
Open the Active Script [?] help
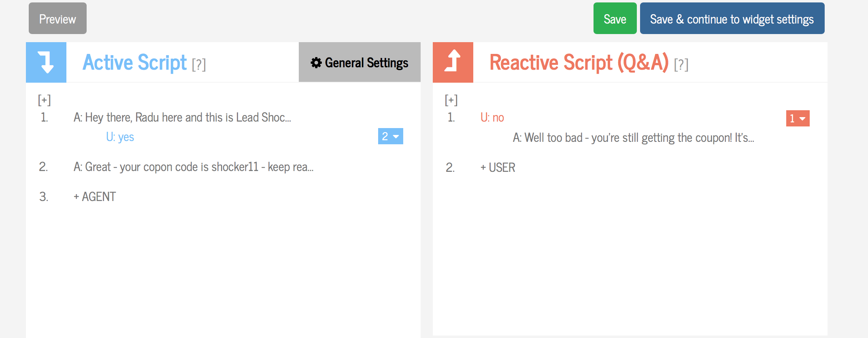199,64
